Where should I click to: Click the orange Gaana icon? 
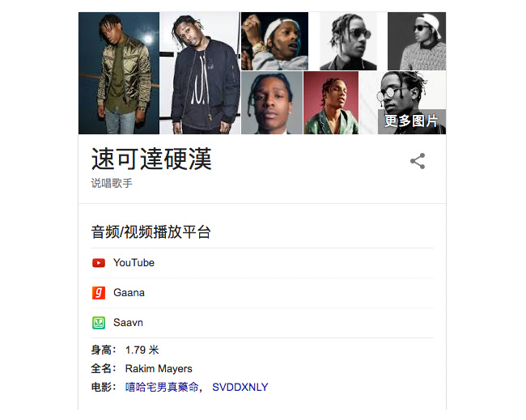(x=99, y=292)
